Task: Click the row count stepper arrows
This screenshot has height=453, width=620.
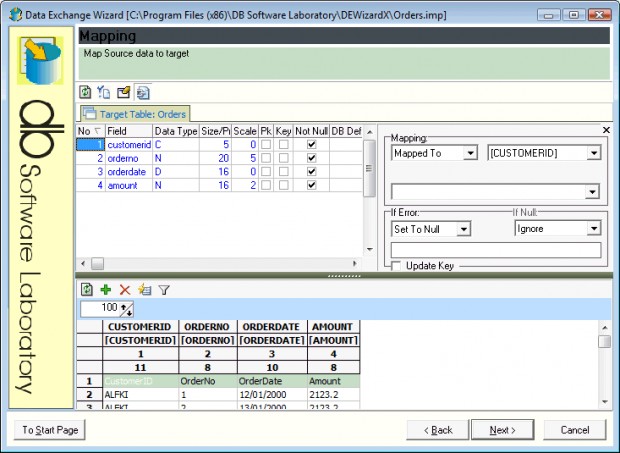Action: [x=127, y=309]
